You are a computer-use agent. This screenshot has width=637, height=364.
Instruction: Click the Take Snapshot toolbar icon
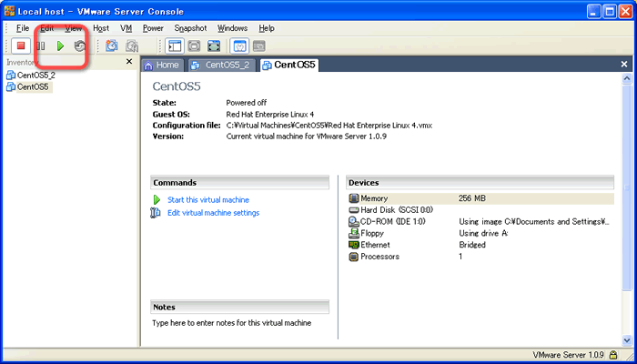112,45
